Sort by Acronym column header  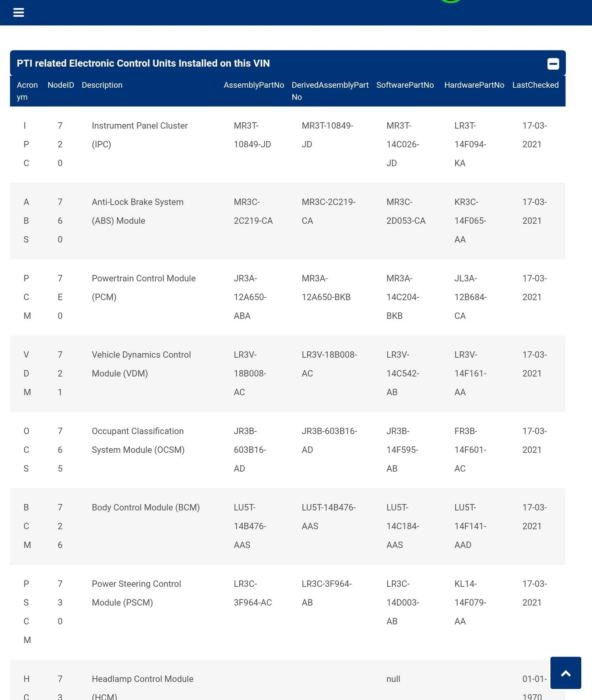point(27,91)
